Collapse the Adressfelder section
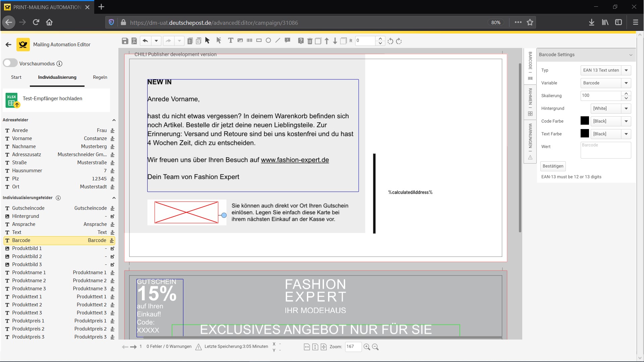 114,120
